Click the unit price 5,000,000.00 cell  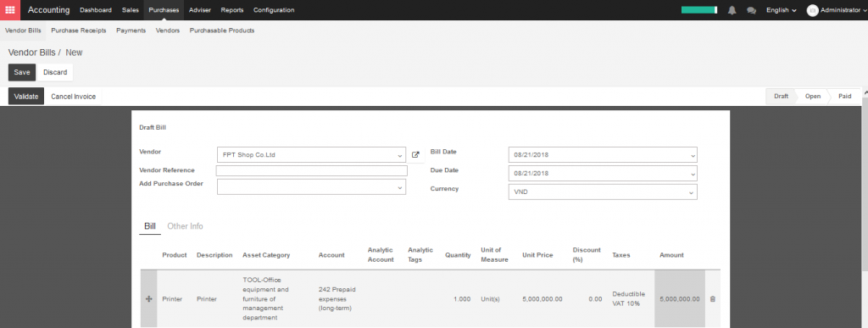click(542, 299)
